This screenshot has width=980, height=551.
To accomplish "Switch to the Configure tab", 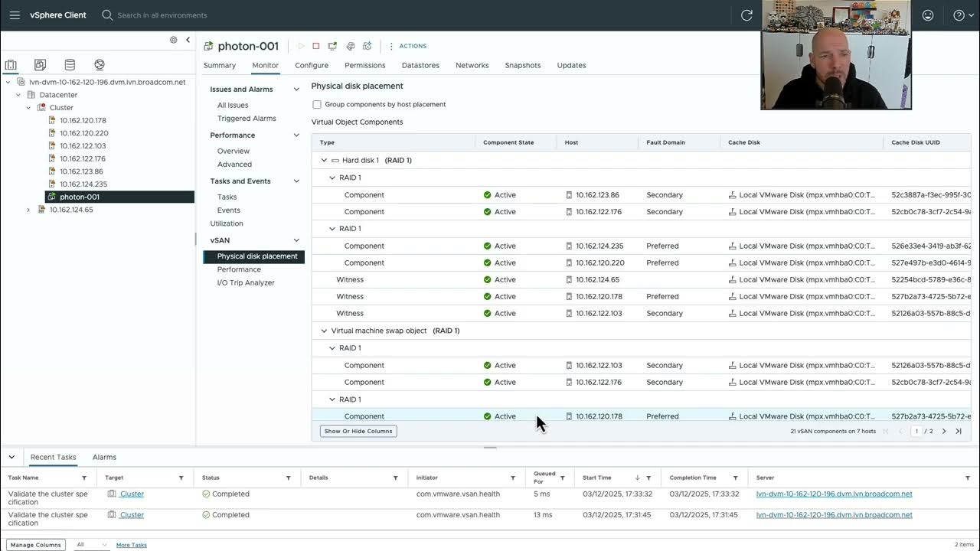I will tap(312, 66).
